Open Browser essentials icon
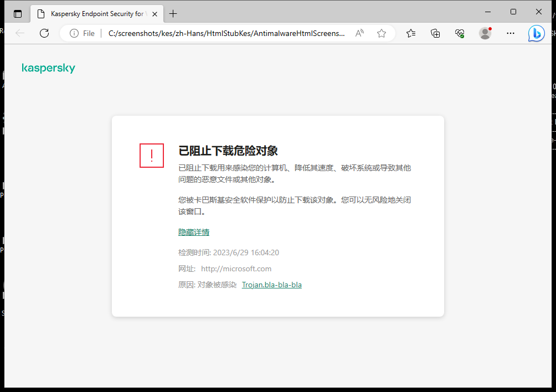Image resolution: width=556 pixels, height=392 pixels. click(x=460, y=33)
